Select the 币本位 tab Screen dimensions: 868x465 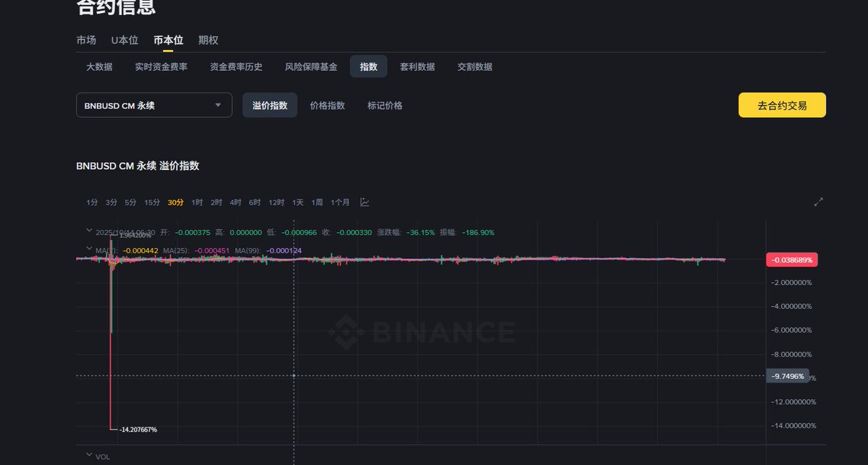pyautogui.click(x=169, y=40)
